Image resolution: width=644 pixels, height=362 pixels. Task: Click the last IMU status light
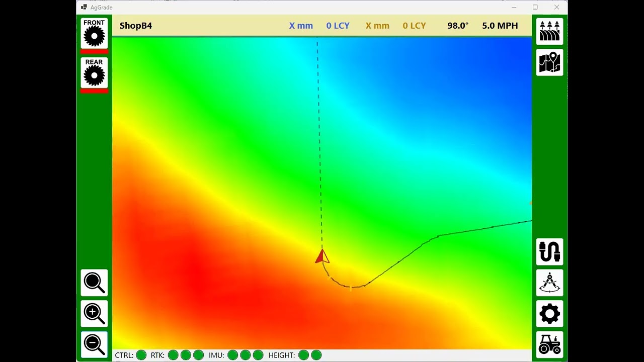258,355
